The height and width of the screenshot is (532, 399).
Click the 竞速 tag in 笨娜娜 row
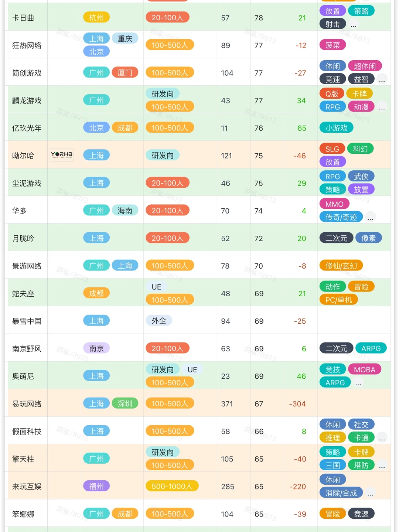(361, 514)
